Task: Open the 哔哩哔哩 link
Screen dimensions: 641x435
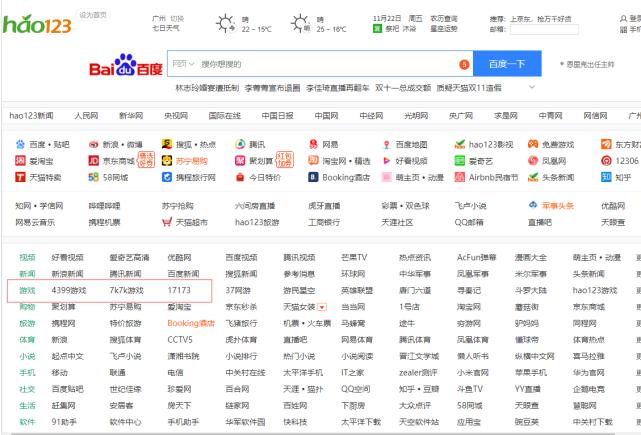Action: [104, 206]
